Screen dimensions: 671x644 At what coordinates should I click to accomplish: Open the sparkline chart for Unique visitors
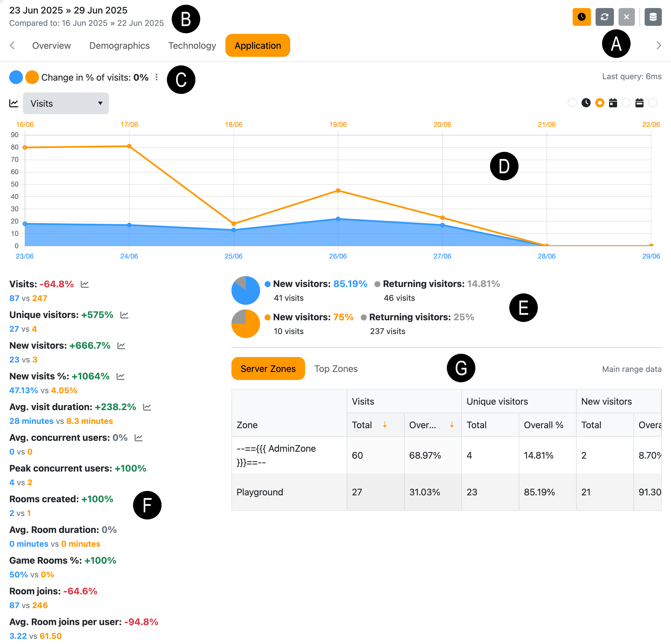point(124,315)
